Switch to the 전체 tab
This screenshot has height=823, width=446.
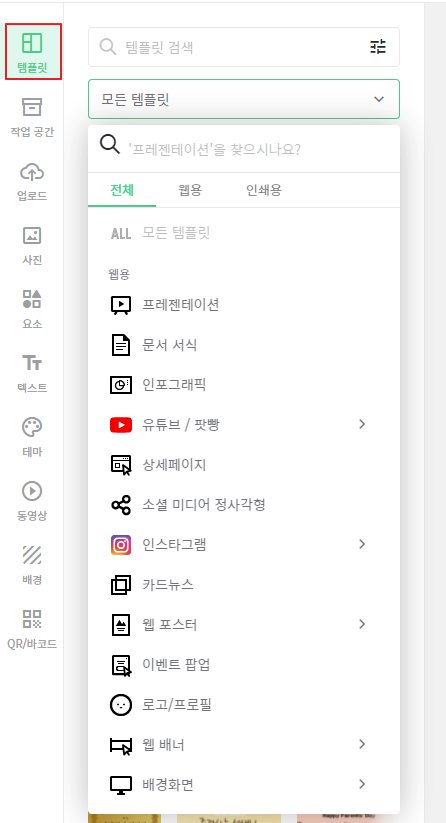coord(122,189)
